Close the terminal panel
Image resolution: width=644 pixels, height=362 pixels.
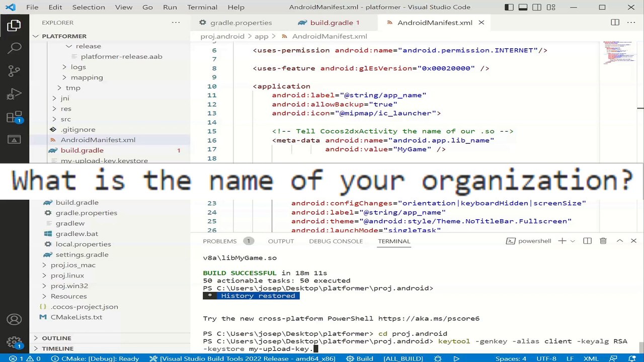click(x=633, y=241)
